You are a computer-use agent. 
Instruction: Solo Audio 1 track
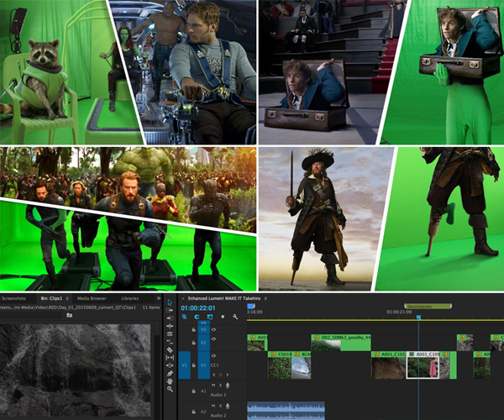[x=220, y=386]
